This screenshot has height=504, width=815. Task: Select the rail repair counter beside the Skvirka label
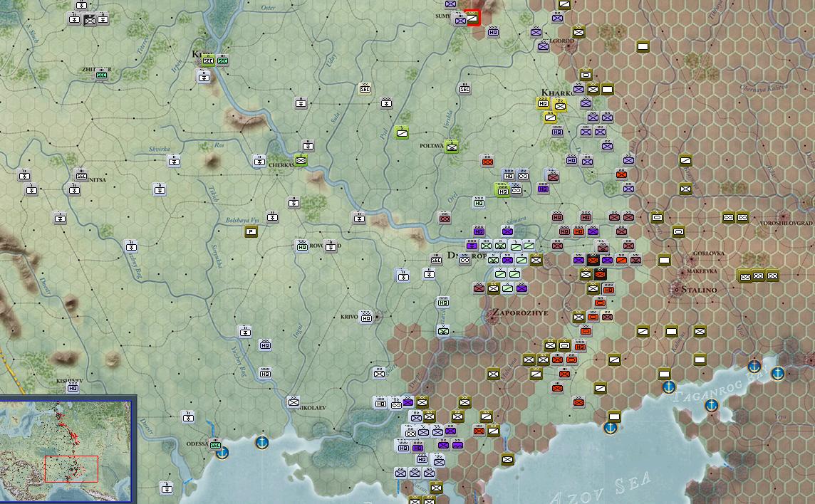[174, 162]
